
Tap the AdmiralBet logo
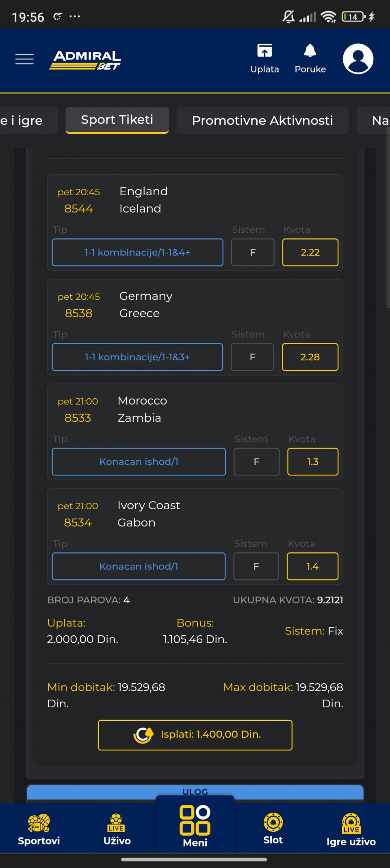click(85, 60)
